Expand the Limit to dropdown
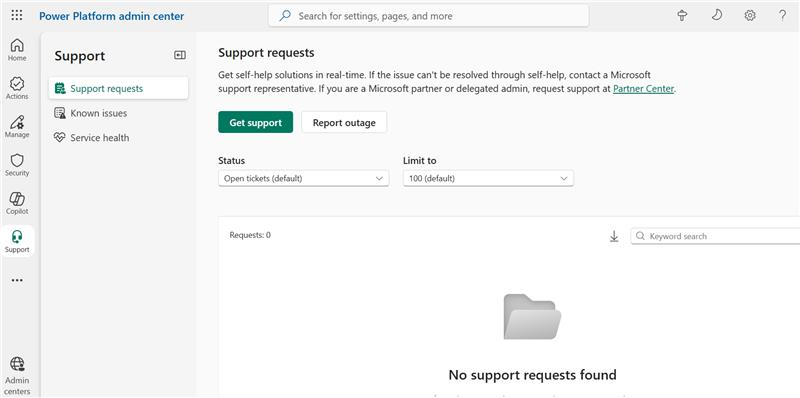 pos(488,179)
